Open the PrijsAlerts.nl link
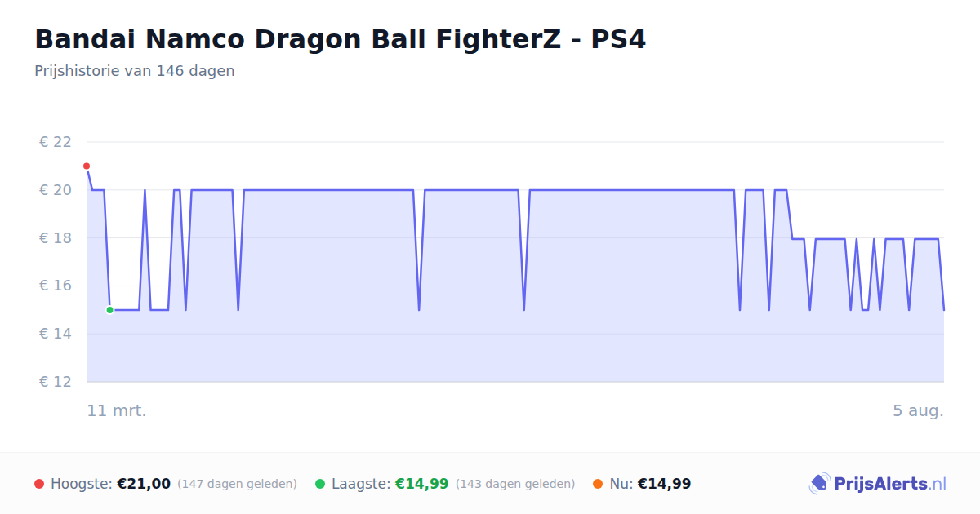Image resolution: width=980 pixels, height=514 pixels. pos(890,484)
